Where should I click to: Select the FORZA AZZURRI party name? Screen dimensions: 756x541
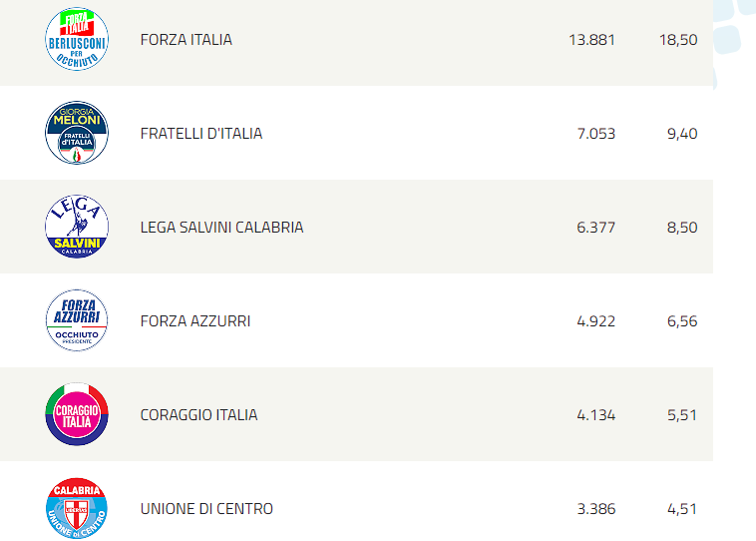pyautogui.click(x=195, y=321)
